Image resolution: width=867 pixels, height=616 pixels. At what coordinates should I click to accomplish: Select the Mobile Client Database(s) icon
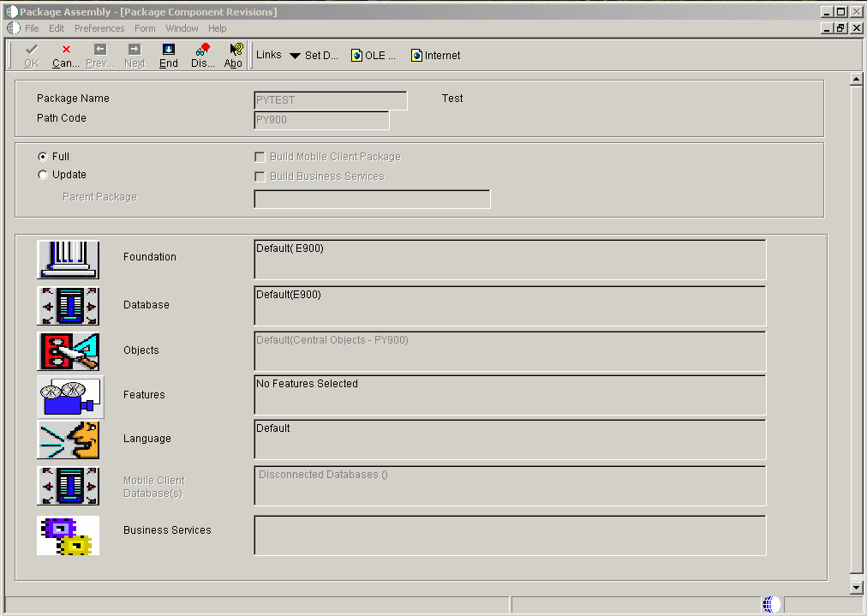(69, 486)
